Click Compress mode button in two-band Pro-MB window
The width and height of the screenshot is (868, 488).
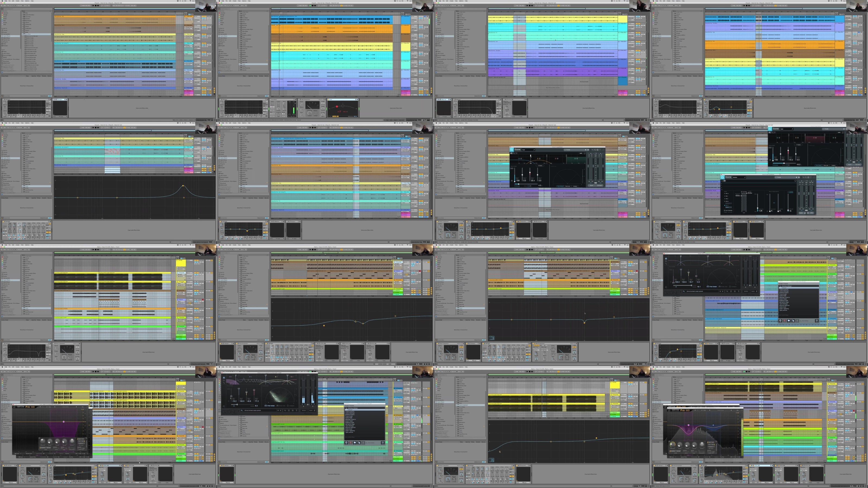click(673, 451)
